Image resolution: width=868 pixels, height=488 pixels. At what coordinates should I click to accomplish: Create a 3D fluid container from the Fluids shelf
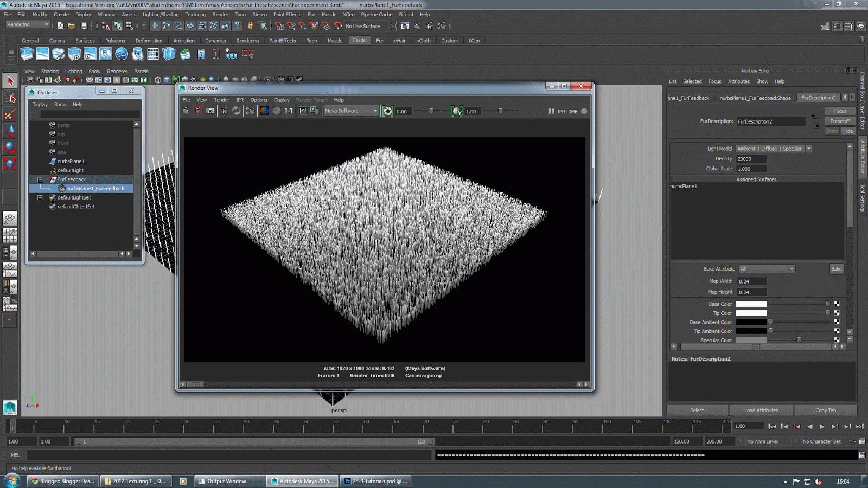[x=26, y=54]
